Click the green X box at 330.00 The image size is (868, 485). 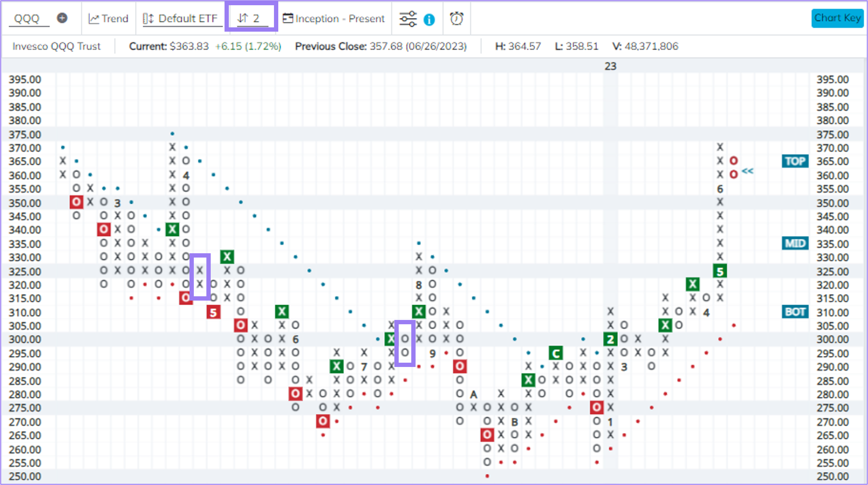click(x=227, y=257)
